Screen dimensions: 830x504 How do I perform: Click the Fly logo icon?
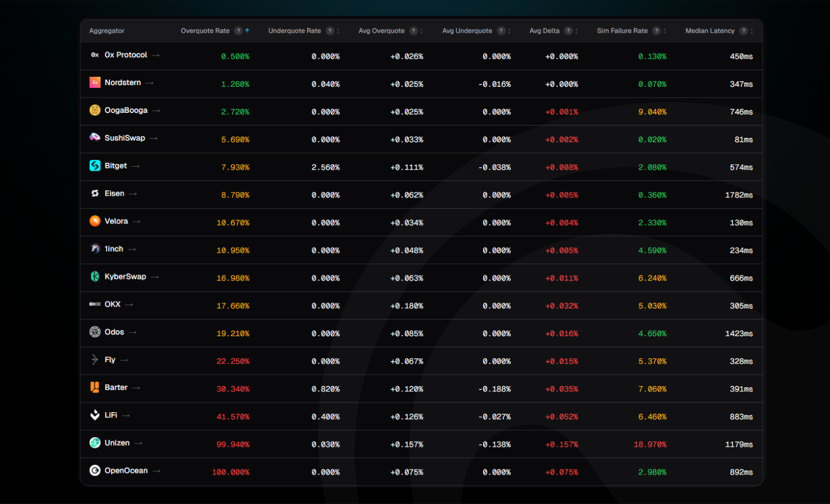95,359
